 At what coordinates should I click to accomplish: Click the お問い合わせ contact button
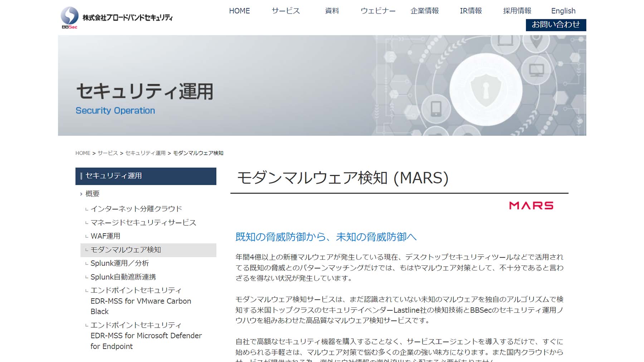point(556,25)
